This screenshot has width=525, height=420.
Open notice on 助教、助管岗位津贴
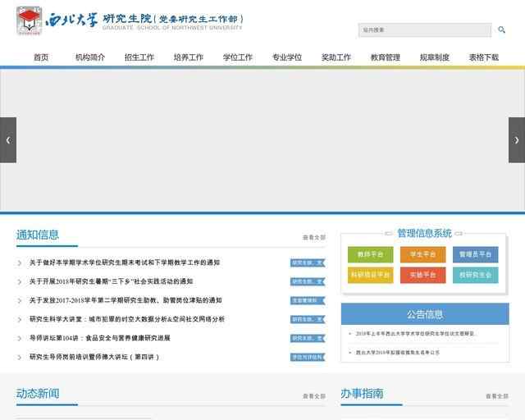pyautogui.click(x=126, y=300)
